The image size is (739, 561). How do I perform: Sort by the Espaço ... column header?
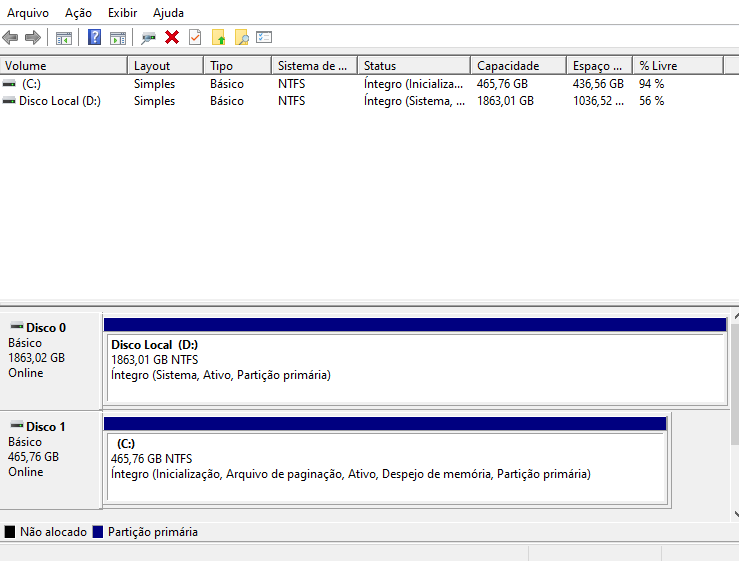(x=599, y=66)
